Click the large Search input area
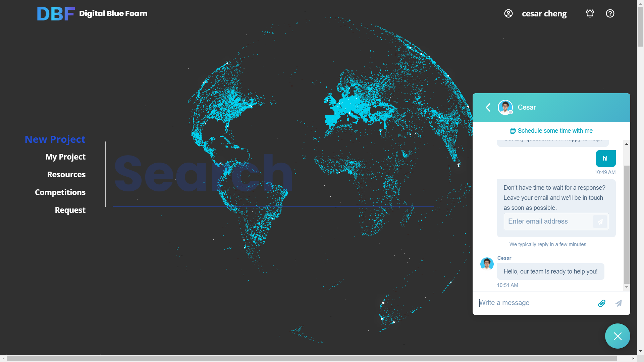This screenshot has height=362, width=644. click(273, 174)
